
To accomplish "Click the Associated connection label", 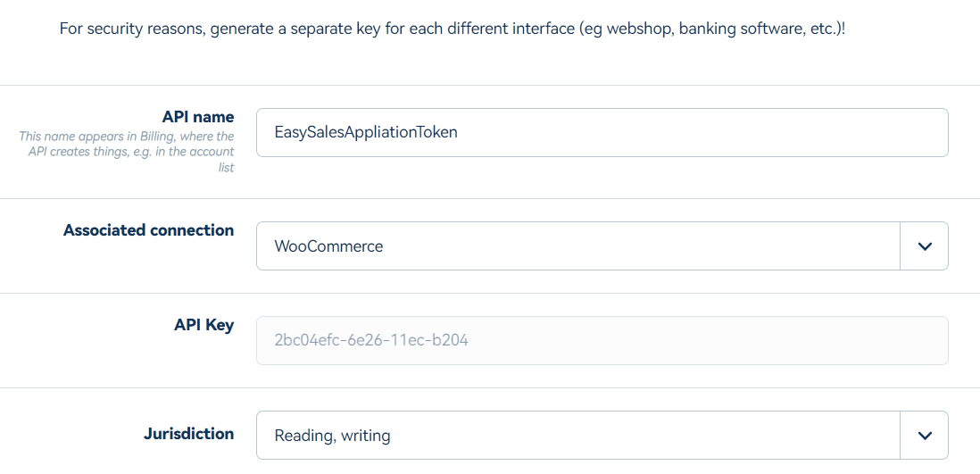I will (149, 230).
